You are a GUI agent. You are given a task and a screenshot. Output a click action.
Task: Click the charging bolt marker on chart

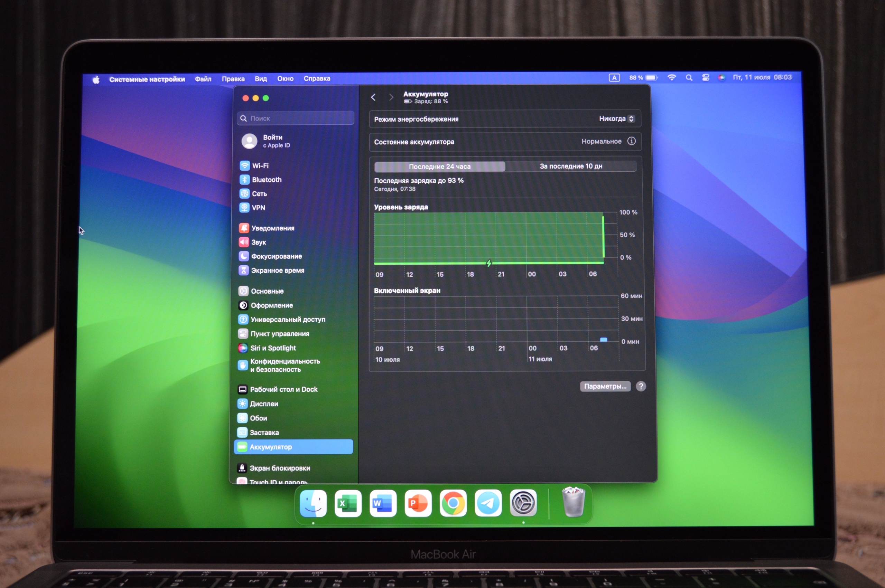(x=489, y=263)
